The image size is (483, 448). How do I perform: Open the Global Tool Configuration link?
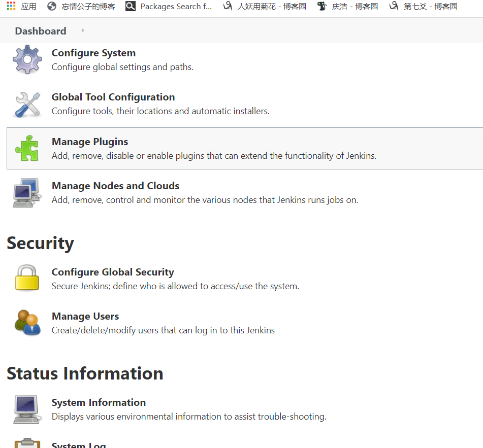point(113,97)
